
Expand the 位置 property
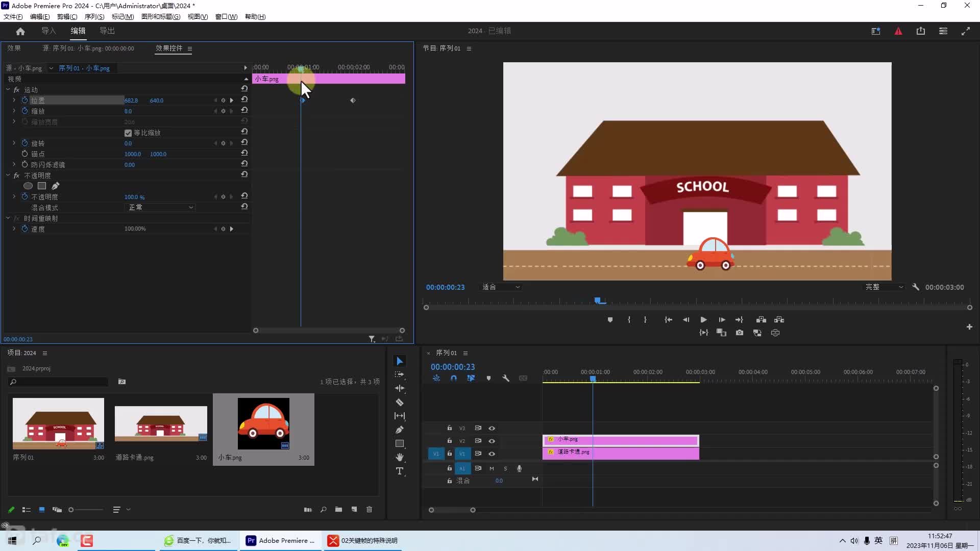click(x=14, y=100)
